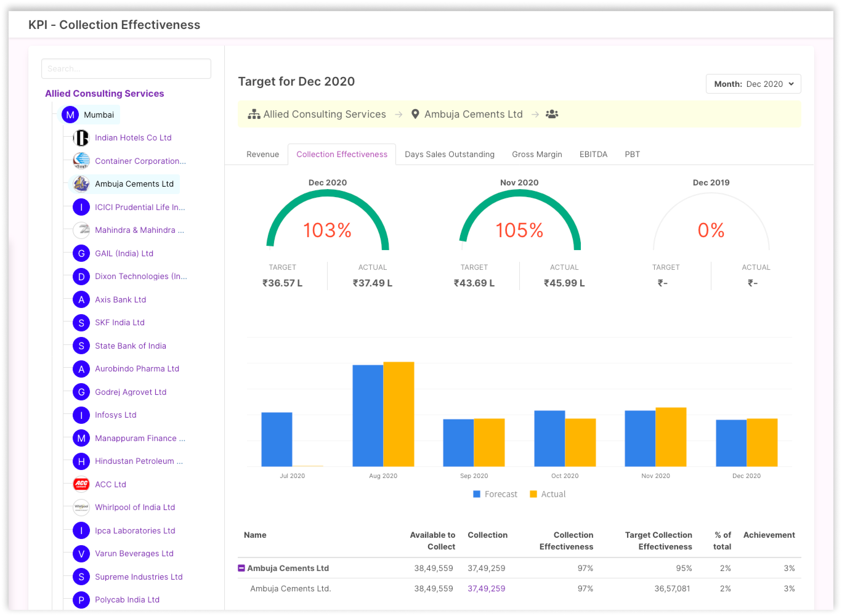Click the yellow Aug 2020 Actual bar
The image size is (842, 616).
399,414
